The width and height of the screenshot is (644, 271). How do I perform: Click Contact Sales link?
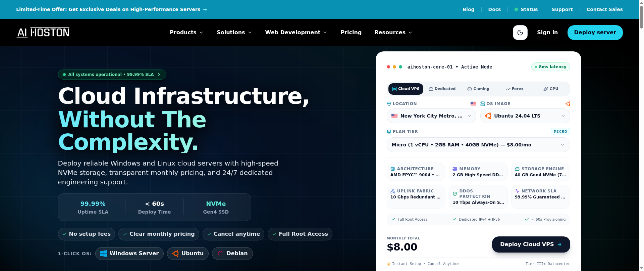pos(605,9)
